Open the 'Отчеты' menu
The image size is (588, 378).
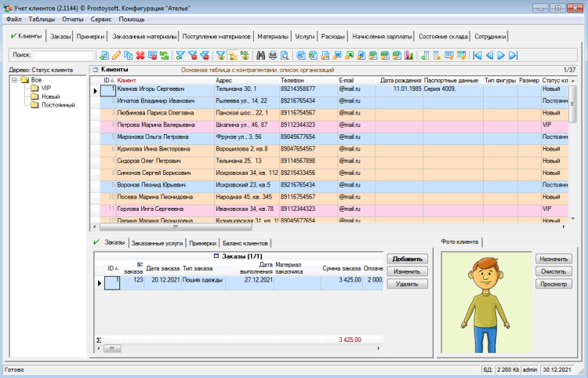click(x=72, y=18)
